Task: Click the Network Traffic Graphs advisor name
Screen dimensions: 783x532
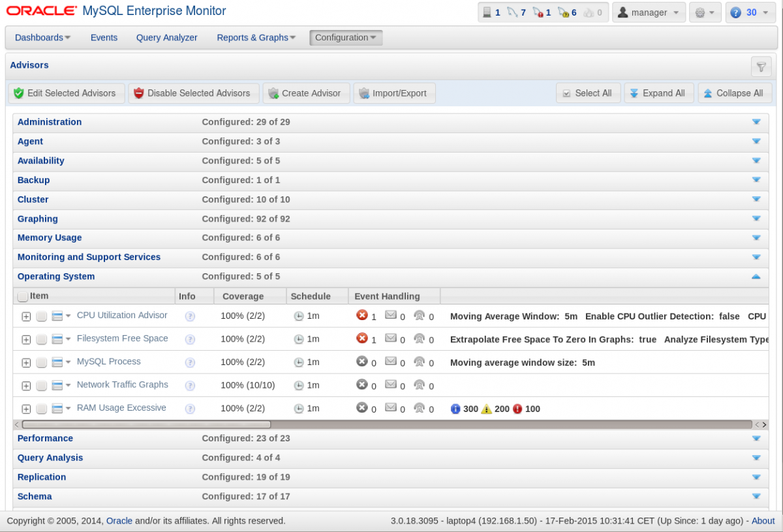Action: [x=123, y=385]
